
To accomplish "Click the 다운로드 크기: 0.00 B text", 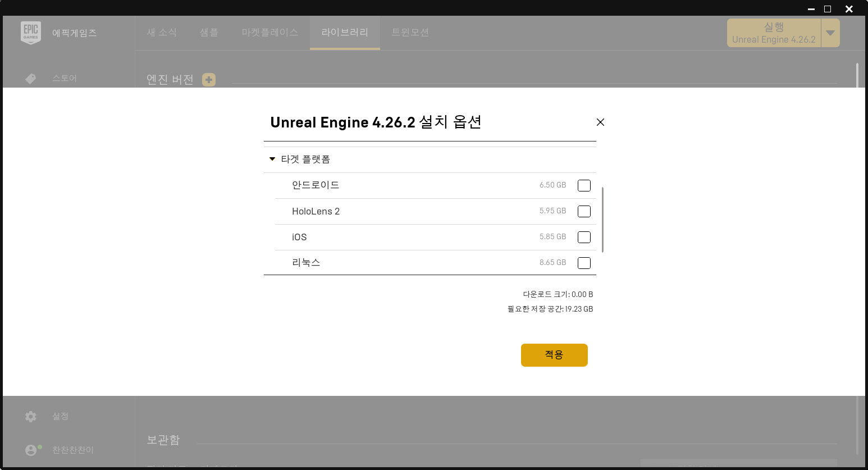I will coord(558,294).
